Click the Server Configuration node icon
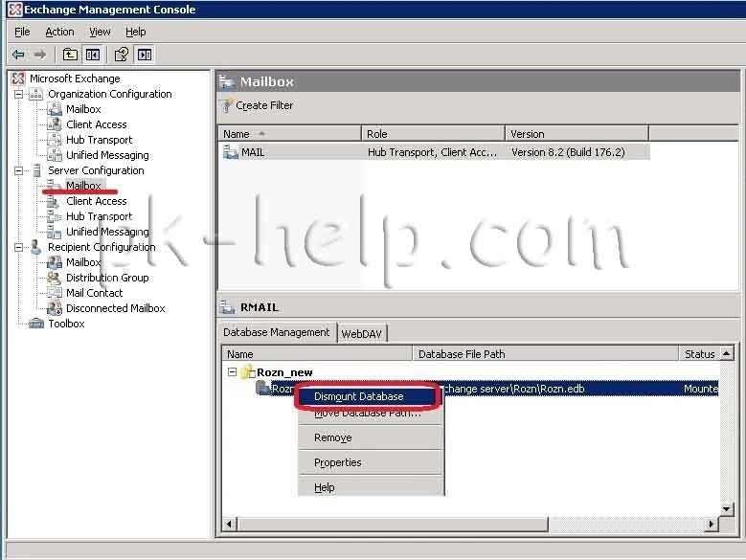This screenshot has height=560, width=746. [36, 170]
